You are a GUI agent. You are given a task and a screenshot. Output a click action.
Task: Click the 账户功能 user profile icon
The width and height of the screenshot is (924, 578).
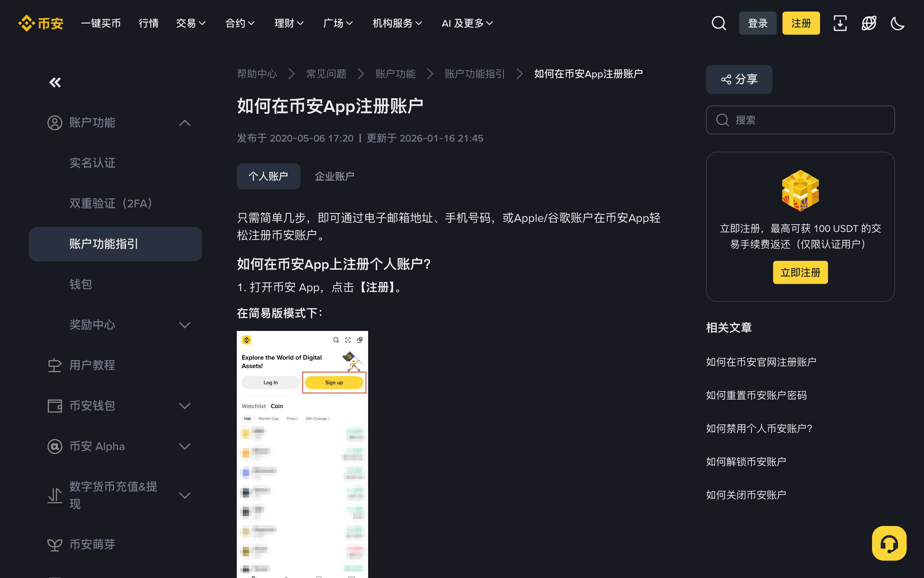[55, 123]
